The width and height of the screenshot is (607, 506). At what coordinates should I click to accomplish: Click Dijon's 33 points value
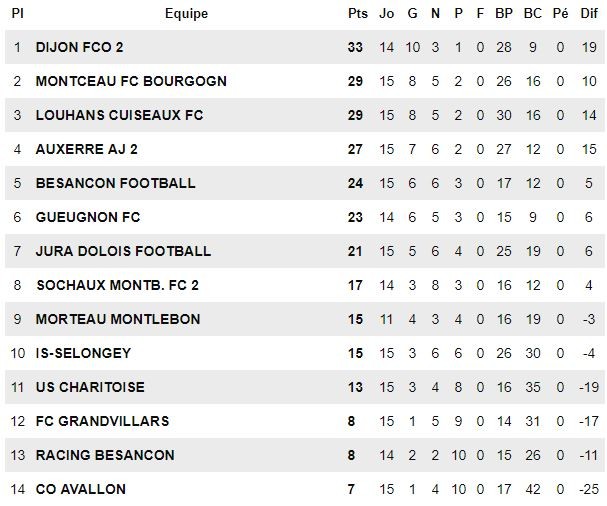tap(355, 47)
